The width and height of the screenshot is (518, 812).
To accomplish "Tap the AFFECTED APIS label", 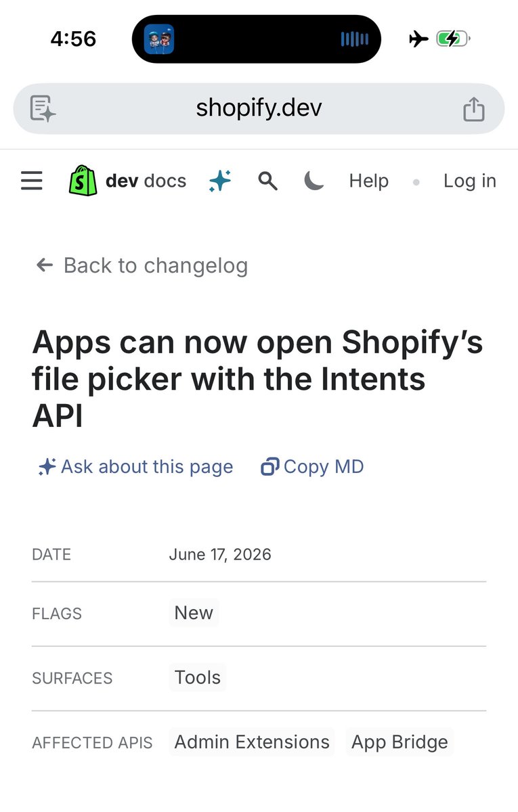I will [92, 743].
